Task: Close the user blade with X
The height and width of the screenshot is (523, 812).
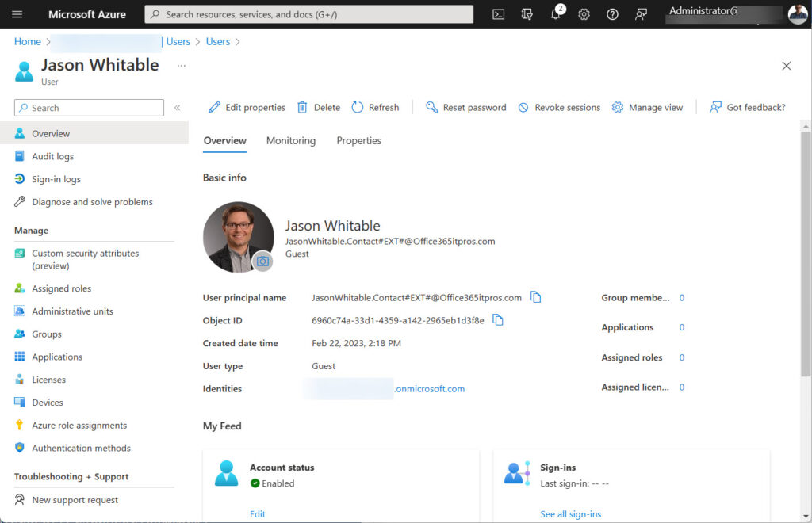Action: (786, 66)
